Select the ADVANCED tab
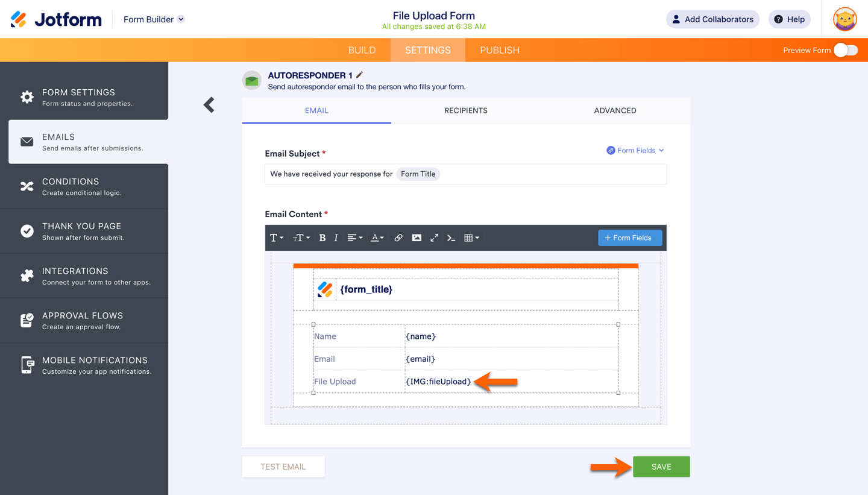Screen dimensions: 868x495 pos(615,111)
